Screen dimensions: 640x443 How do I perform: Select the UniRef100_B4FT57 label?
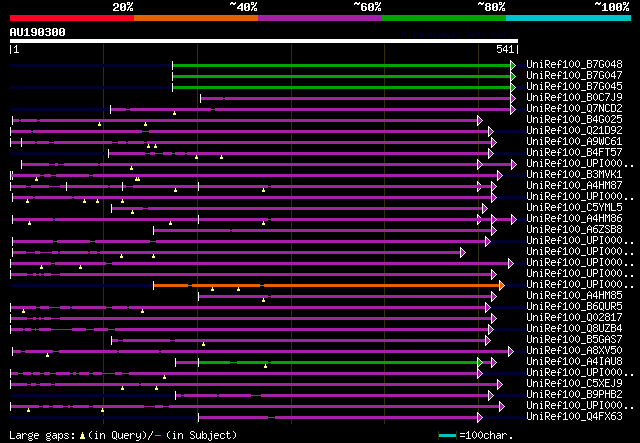pos(574,153)
